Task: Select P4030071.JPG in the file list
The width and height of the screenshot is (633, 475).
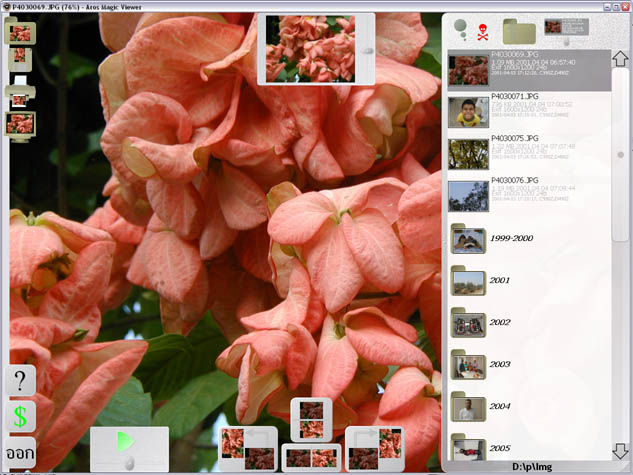Action: 528,110
